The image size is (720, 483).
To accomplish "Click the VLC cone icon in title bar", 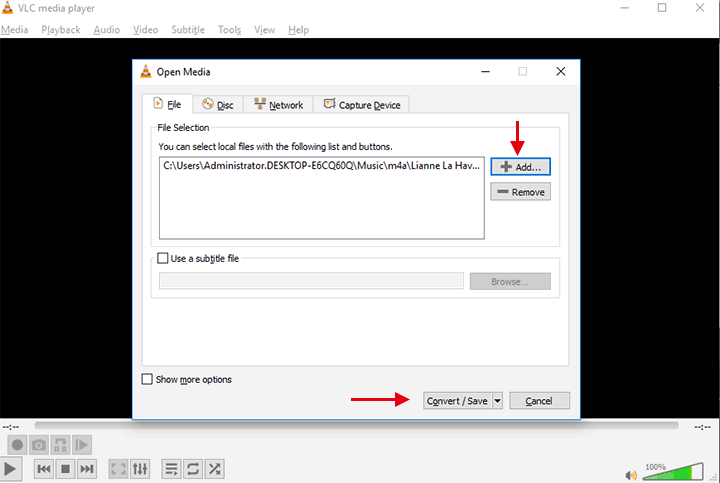I will [x=8, y=8].
